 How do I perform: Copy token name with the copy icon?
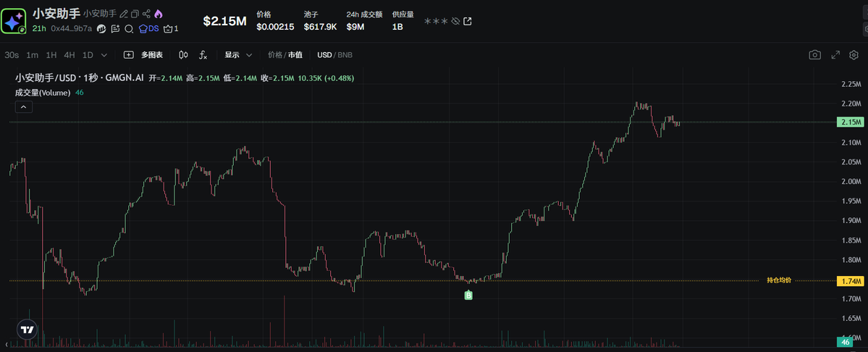point(135,14)
